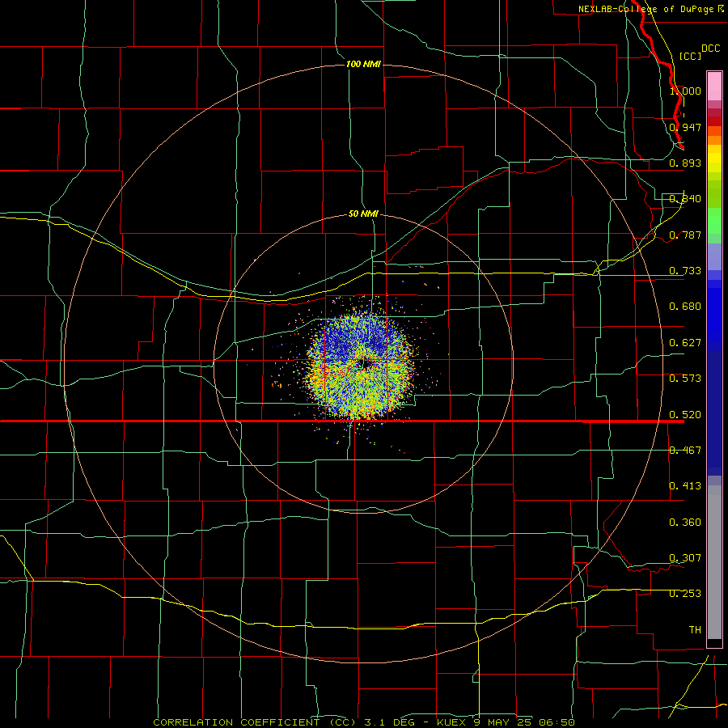The width and height of the screenshot is (728, 728).
Task: Click the 0.520 legend value
Action: tap(685, 415)
